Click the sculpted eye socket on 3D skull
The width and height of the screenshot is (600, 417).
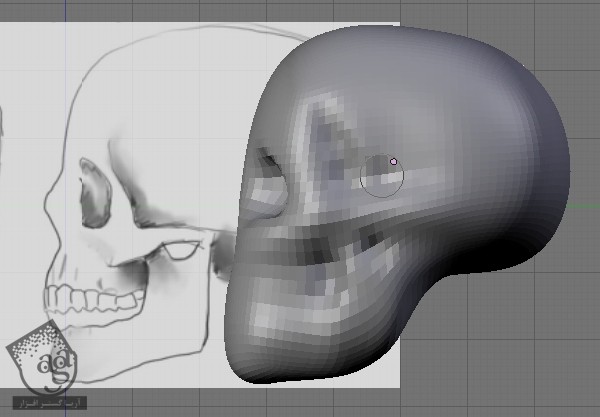pos(270,183)
